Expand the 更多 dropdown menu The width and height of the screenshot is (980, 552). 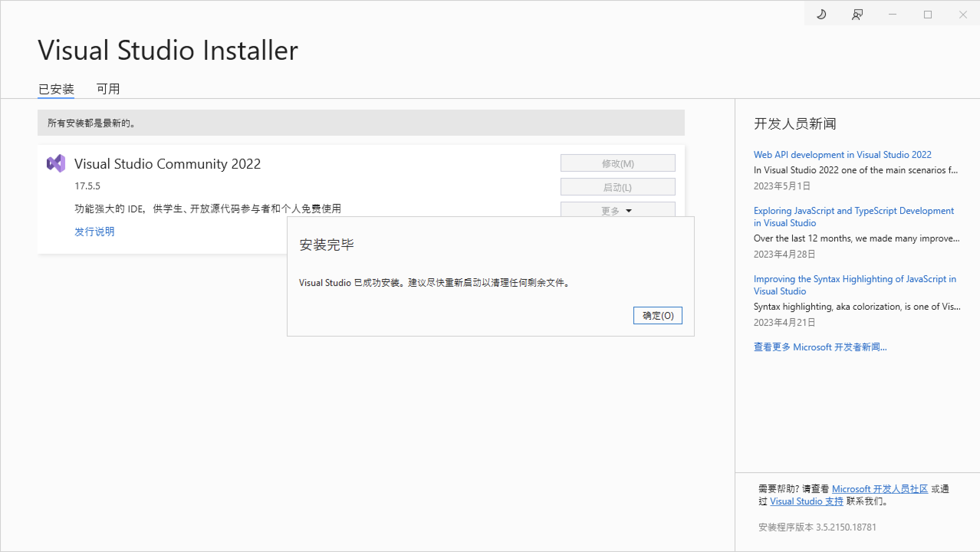coord(617,210)
